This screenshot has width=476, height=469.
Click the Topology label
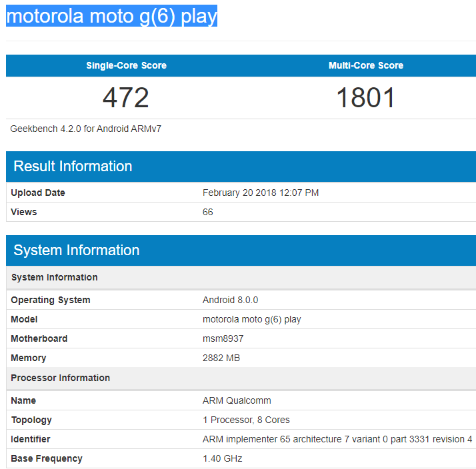point(31,420)
